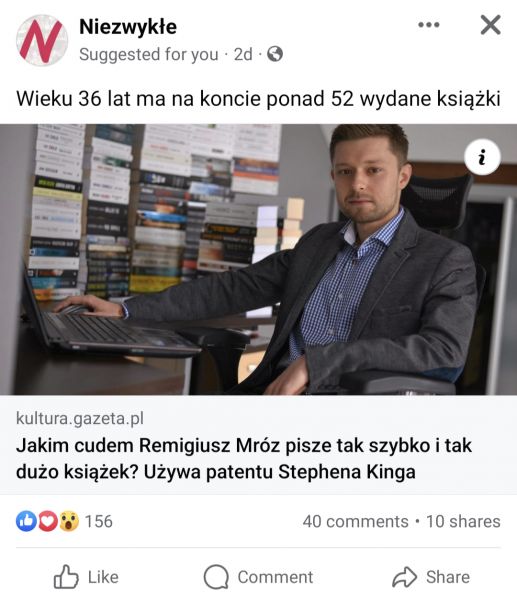Open the Niezwykłe page profile picture
The height and width of the screenshot is (600, 517).
[42, 40]
